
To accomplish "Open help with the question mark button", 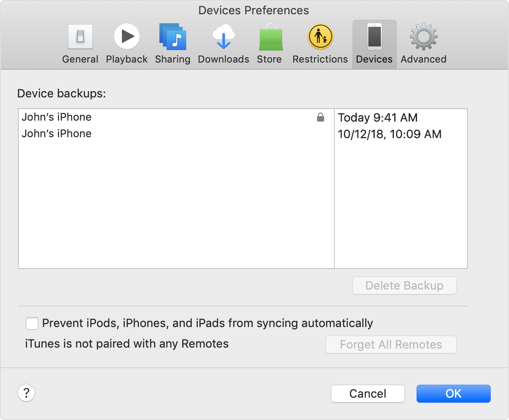I will coord(26,393).
